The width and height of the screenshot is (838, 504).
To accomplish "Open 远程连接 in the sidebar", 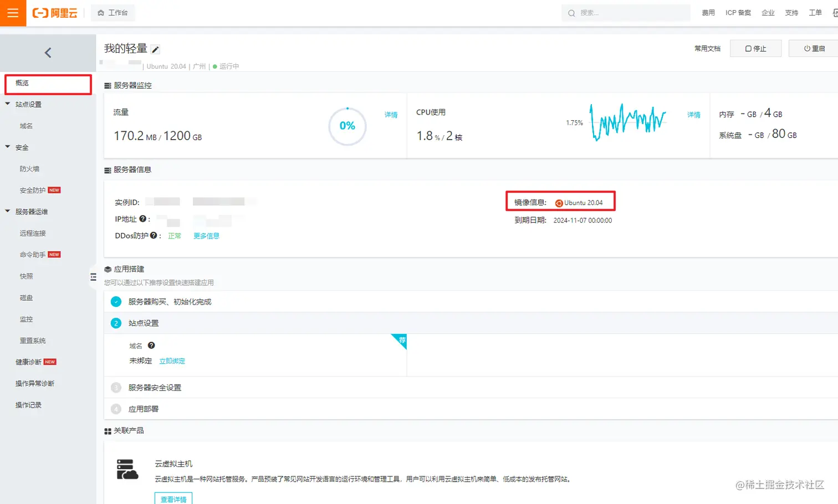I will pyautogui.click(x=33, y=233).
